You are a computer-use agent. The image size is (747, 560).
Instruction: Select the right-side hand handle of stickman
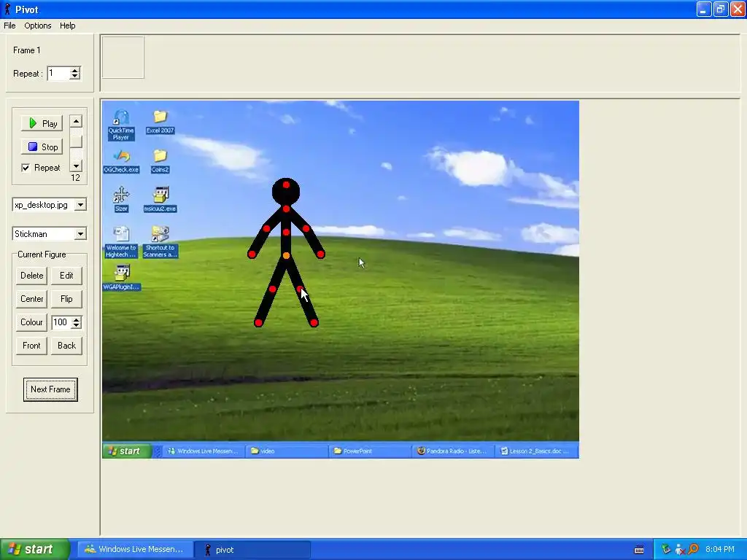coord(321,254)
